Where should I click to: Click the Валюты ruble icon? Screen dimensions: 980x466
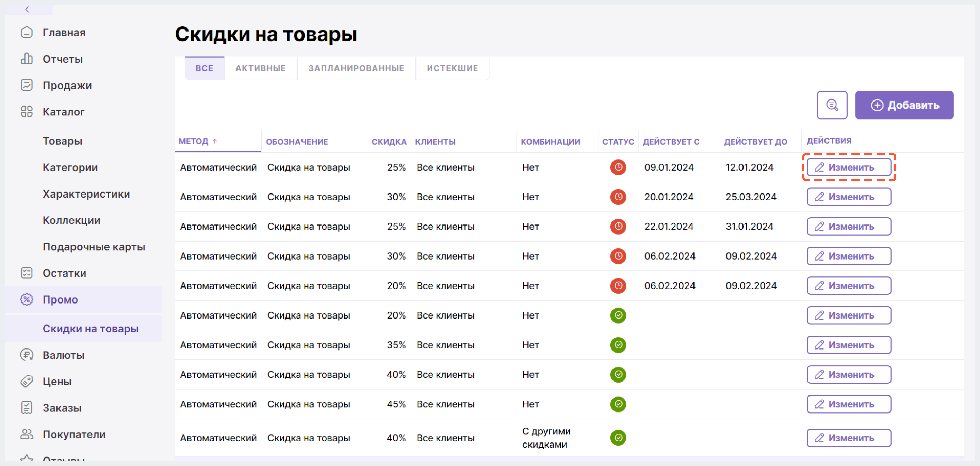27,355
